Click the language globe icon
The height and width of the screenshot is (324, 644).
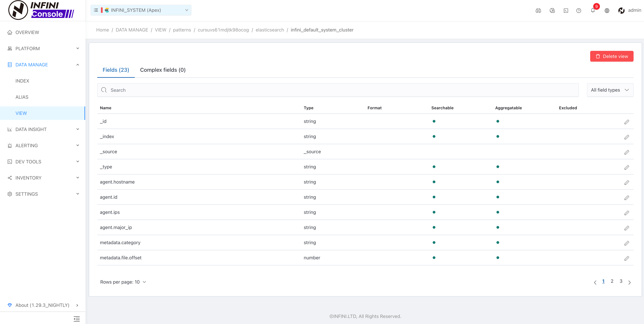pos(607,10)
